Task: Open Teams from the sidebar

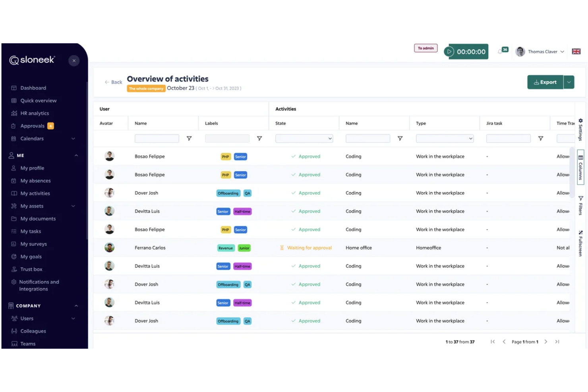Action: point(28,344)
